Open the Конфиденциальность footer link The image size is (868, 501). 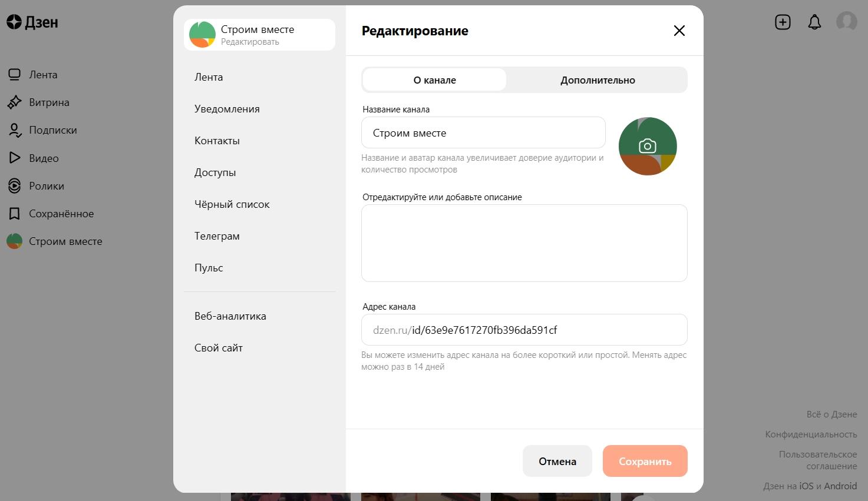[x=811, y=434]
